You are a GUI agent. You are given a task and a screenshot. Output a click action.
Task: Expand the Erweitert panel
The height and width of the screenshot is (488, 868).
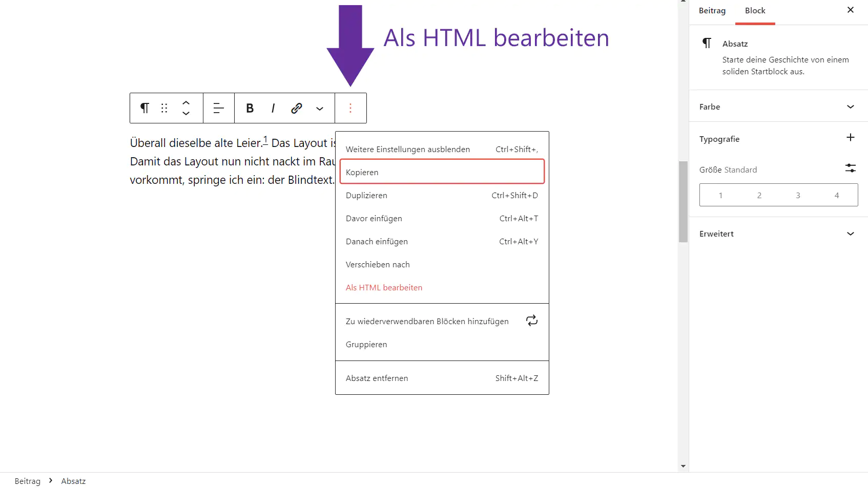(x=779, y=234)
